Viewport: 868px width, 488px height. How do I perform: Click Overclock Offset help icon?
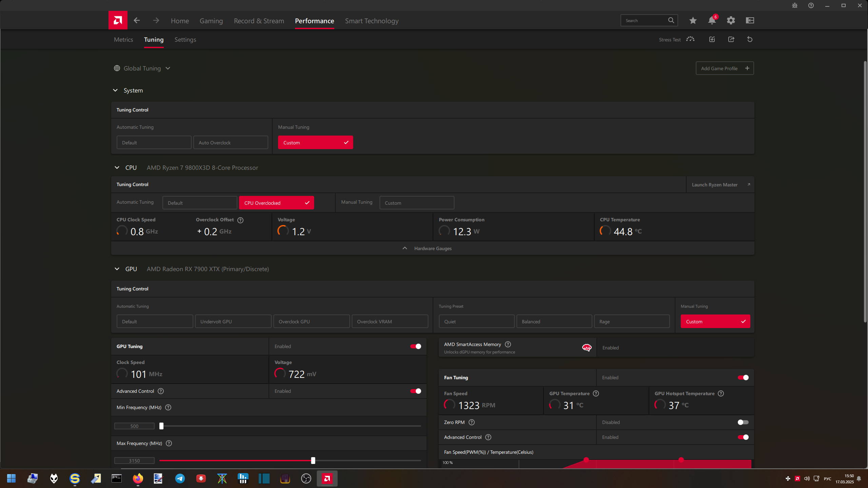[240, 220]
